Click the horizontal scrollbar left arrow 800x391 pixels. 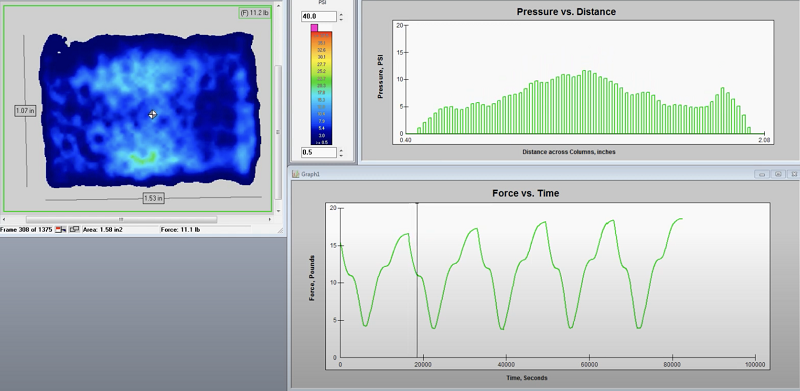(x=5, y=219)
